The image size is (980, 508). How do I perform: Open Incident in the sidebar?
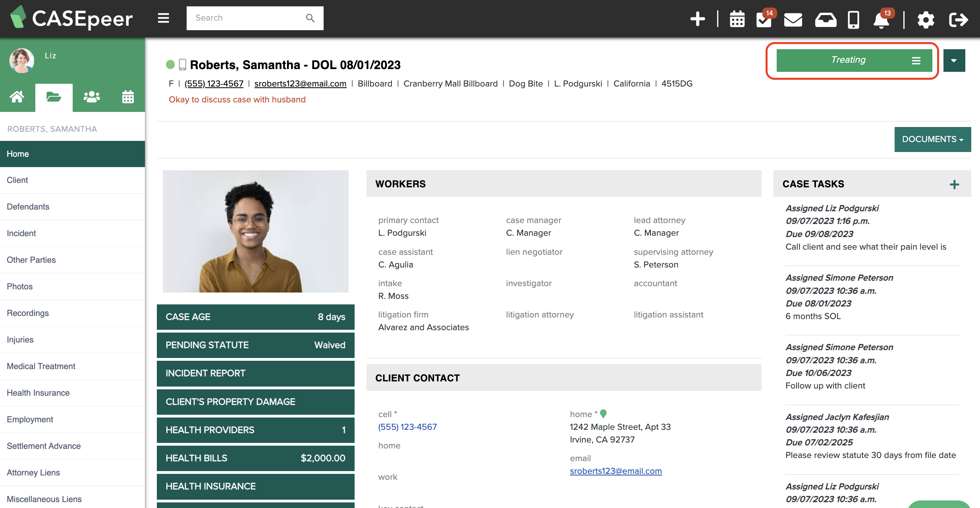(x=73, y=233)
